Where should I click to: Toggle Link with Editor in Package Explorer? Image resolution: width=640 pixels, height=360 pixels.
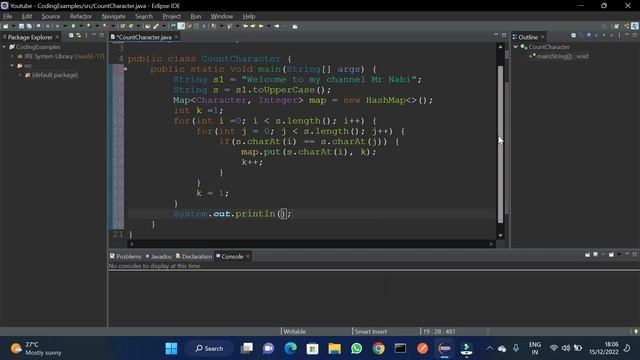(78, 36)
